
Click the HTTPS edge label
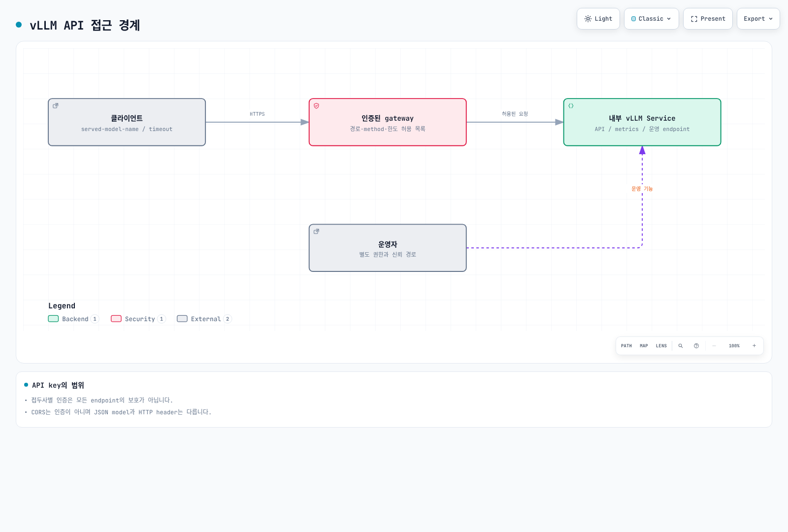(257, 114)
